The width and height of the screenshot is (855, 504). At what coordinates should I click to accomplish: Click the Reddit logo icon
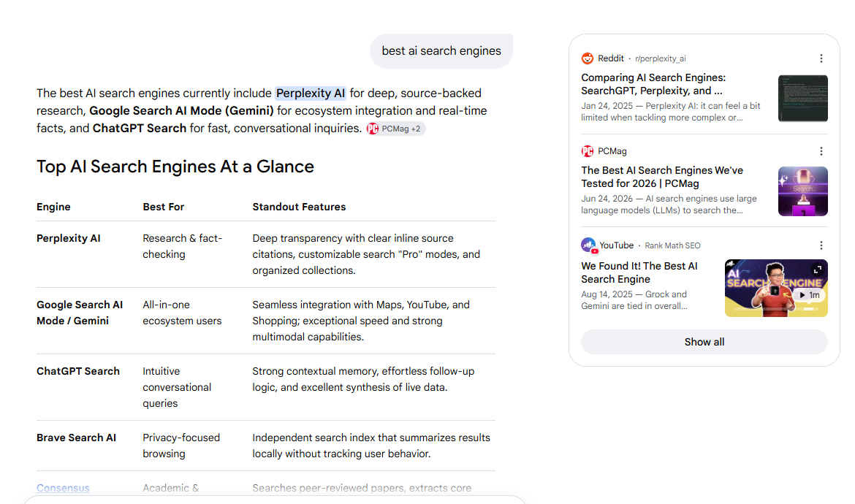pyautogui.click(x=588, y=58)
